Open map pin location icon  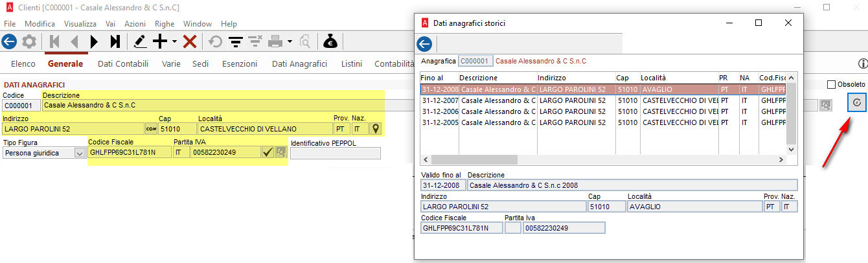tap(376, 129)
